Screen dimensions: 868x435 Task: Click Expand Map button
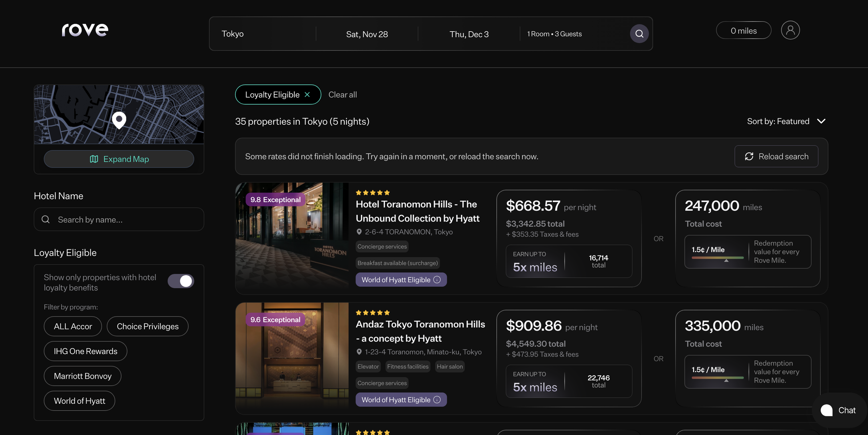[x=119, y=159]
